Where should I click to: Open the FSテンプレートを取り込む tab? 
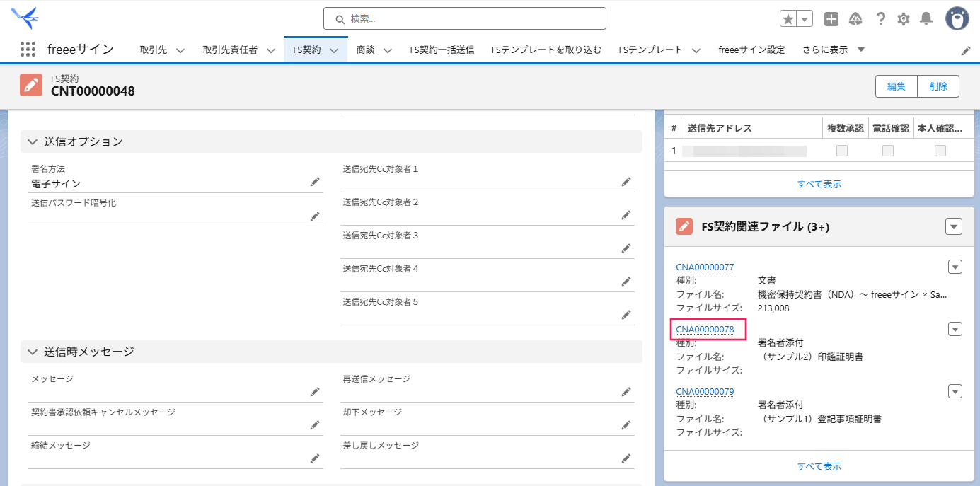click(x=546, y=50)
